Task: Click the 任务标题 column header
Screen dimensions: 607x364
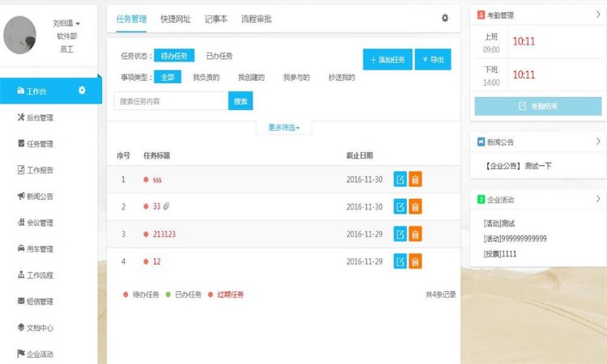Action: tap(157, 155)
